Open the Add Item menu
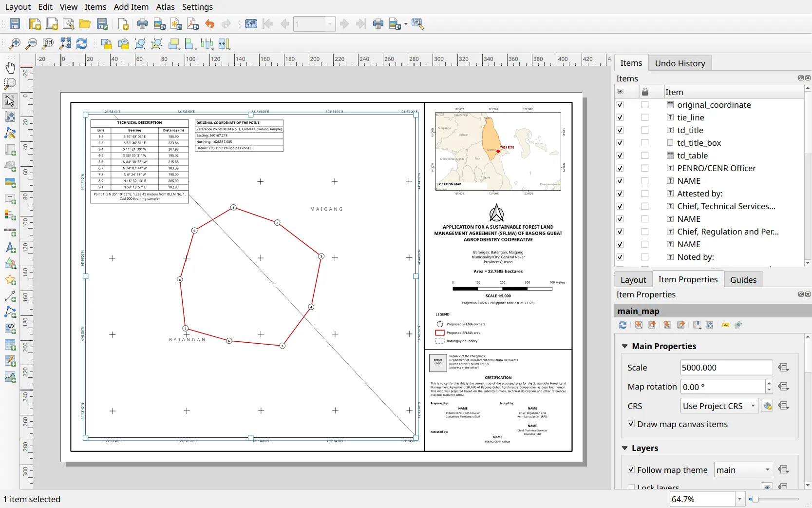This screenshot has height=508, width=812. pyautogui.click(x=131, y=7)
